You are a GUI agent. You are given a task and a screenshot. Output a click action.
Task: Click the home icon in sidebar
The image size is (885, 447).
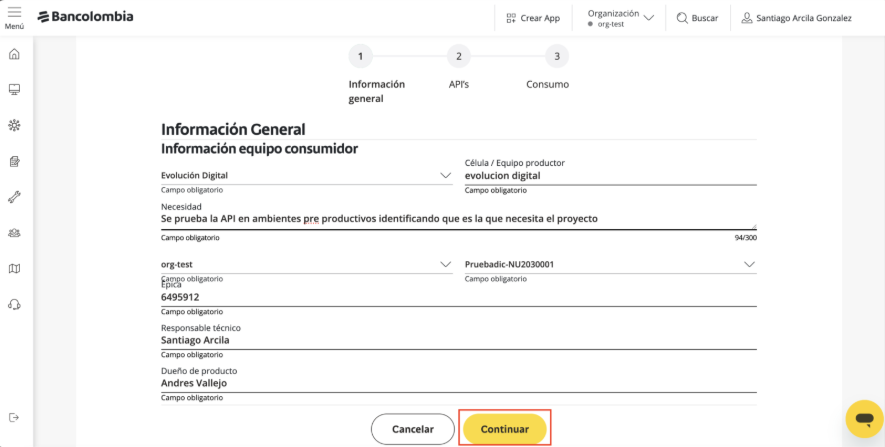point(14,54)
